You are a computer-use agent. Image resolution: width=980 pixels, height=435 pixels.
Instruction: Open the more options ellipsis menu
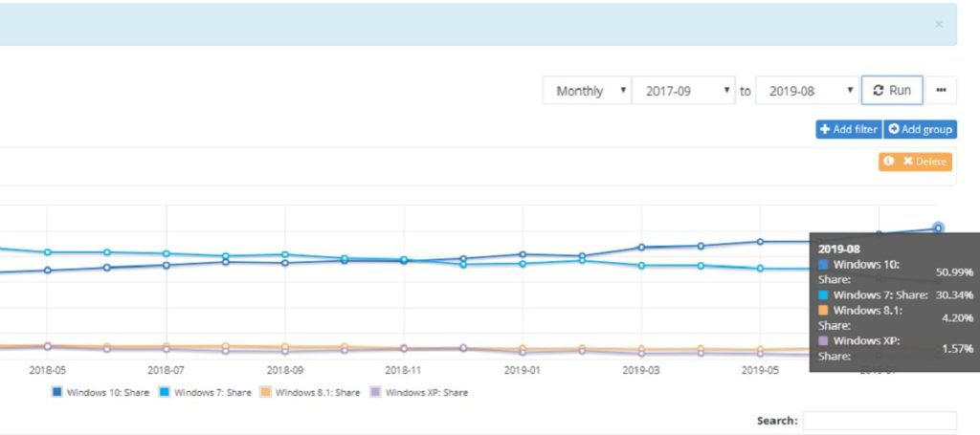941,91
